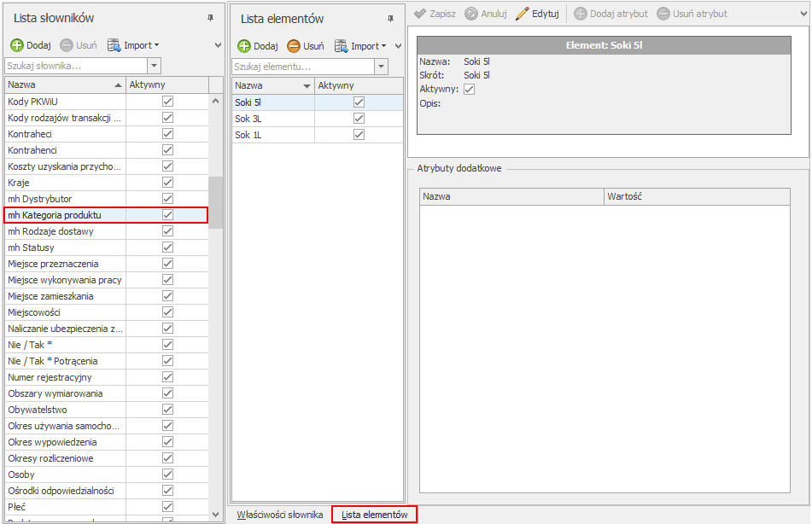Open the Szukaj elementu search dropdown arrow
812x524 pixels.
pyautogui.click(x=381, y=67)
